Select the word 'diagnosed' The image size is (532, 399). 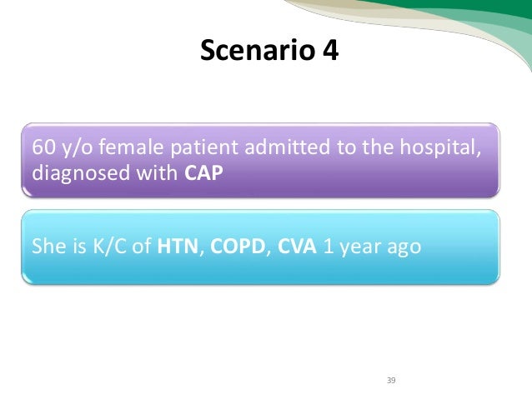[81, 173]
